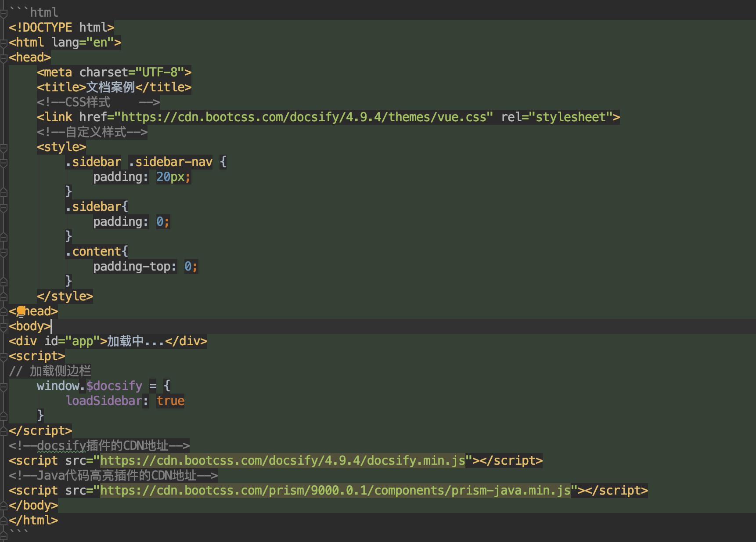
Task: Click the true value after loadSidebar
Action: point(170,401)
